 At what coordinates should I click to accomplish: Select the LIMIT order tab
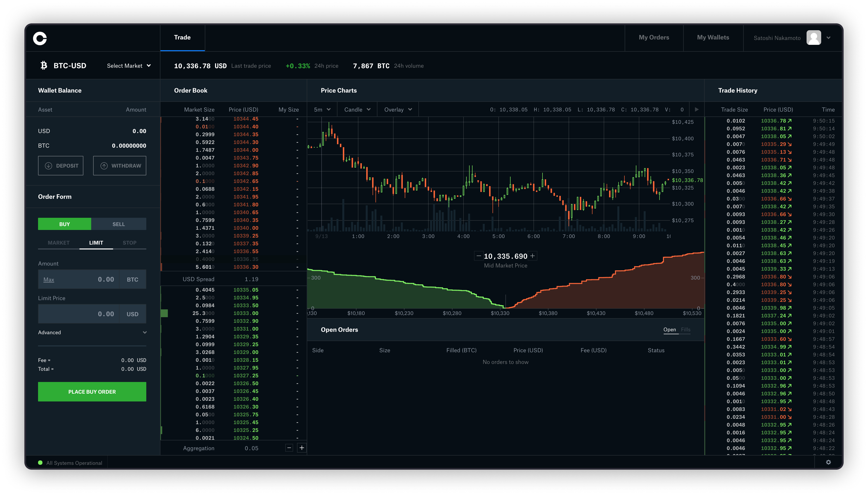[x=95, y=242]
